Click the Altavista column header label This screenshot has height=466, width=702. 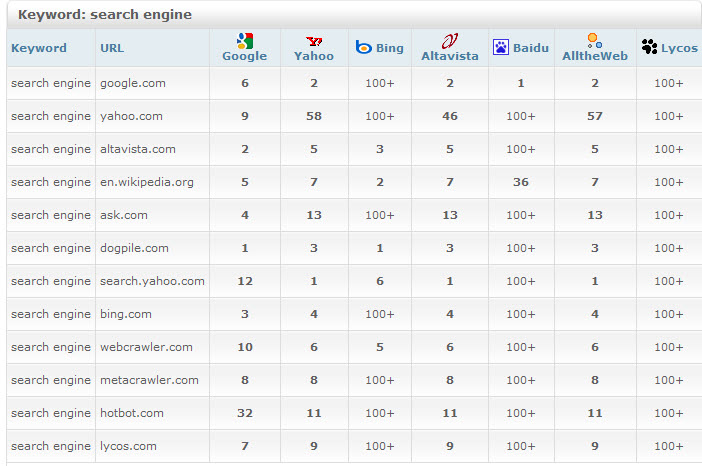tap(449, 56)
